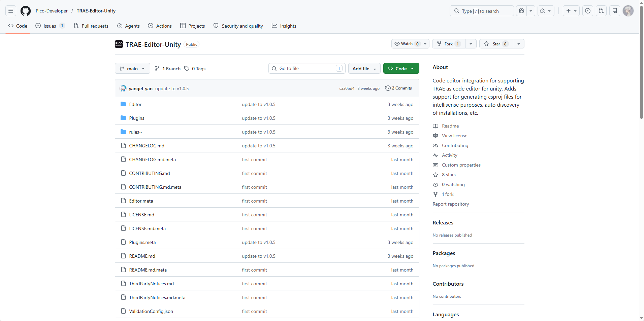The image size is (644, 321).
Task: Click the Editor folder icon
Action: 123,104
